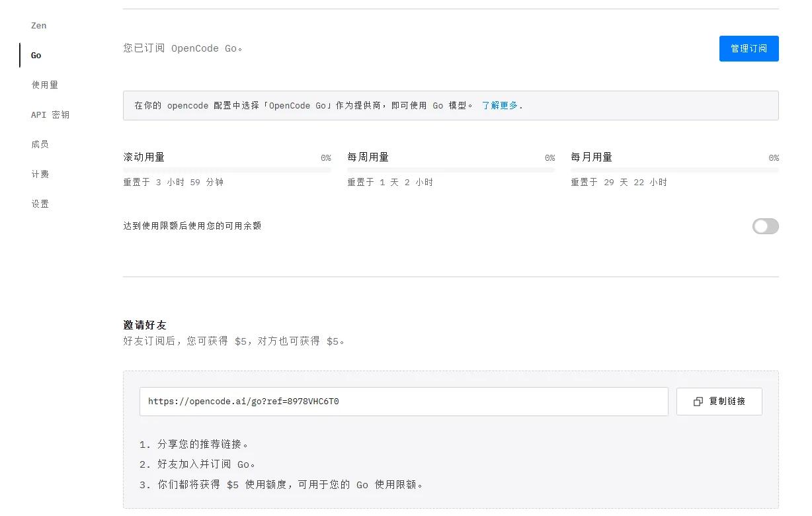The width and height of the screenshot is (812, 516).
Task: Open the 计费 sidebar page
Action: [40, 174]
